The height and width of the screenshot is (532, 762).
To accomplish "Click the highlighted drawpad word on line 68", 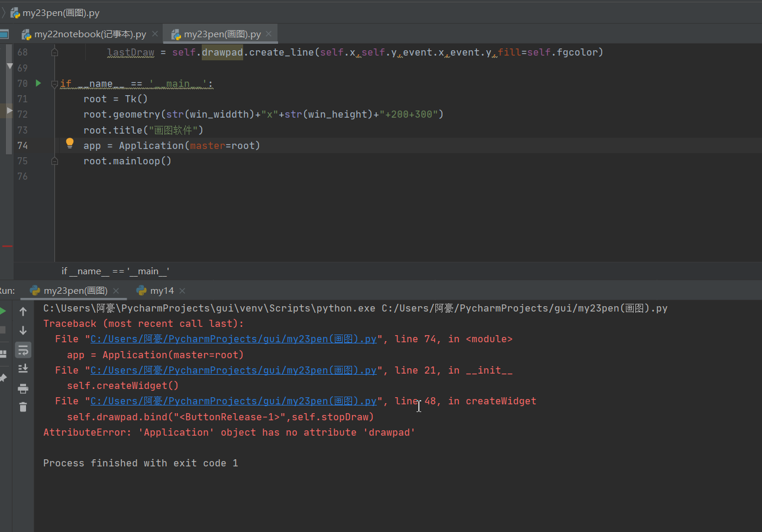I will coord(222,52).
